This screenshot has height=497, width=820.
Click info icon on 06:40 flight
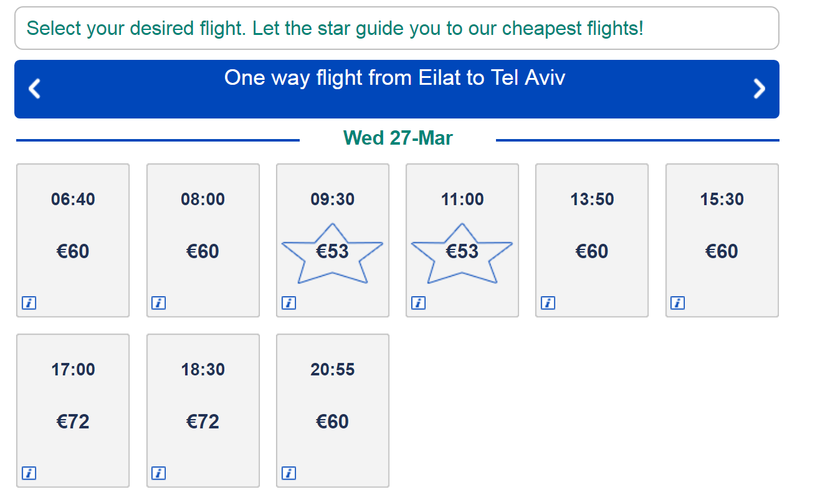coord(29,303)
